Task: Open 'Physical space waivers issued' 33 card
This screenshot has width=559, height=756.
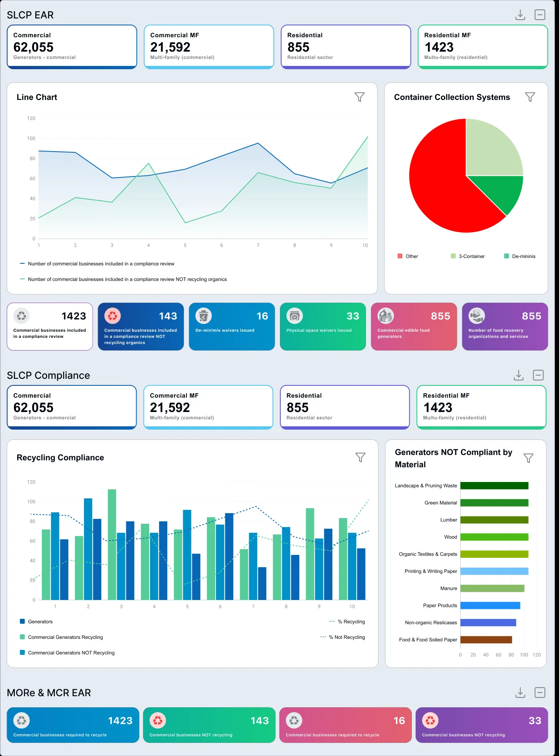Action: click(x=323, y=326)
